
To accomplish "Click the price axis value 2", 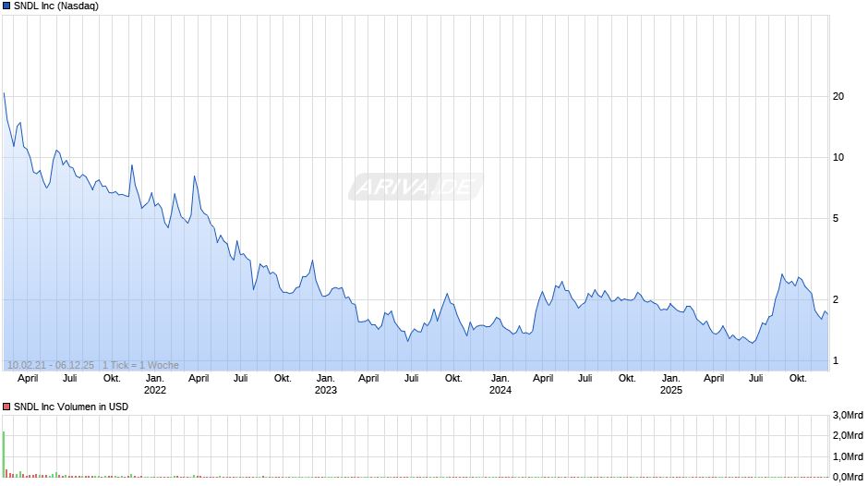I will (x=836, y=299).
